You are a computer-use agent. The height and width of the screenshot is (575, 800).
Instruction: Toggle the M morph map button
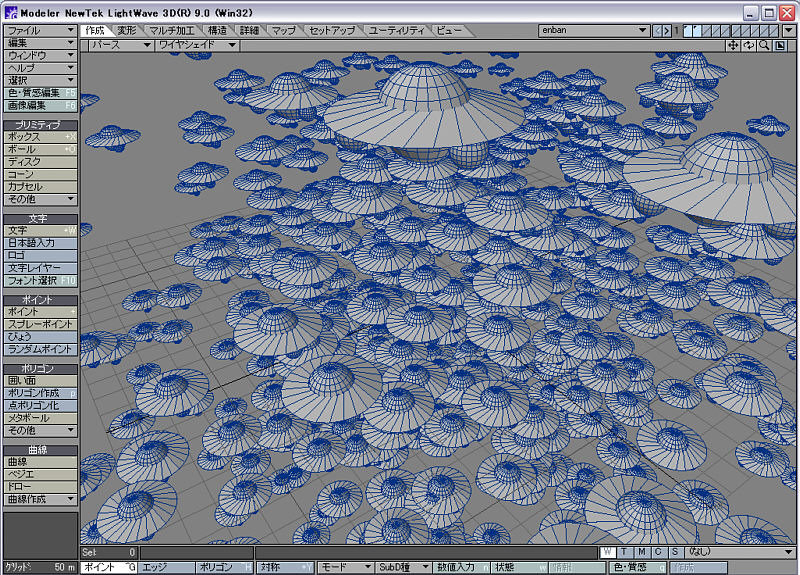641,552
